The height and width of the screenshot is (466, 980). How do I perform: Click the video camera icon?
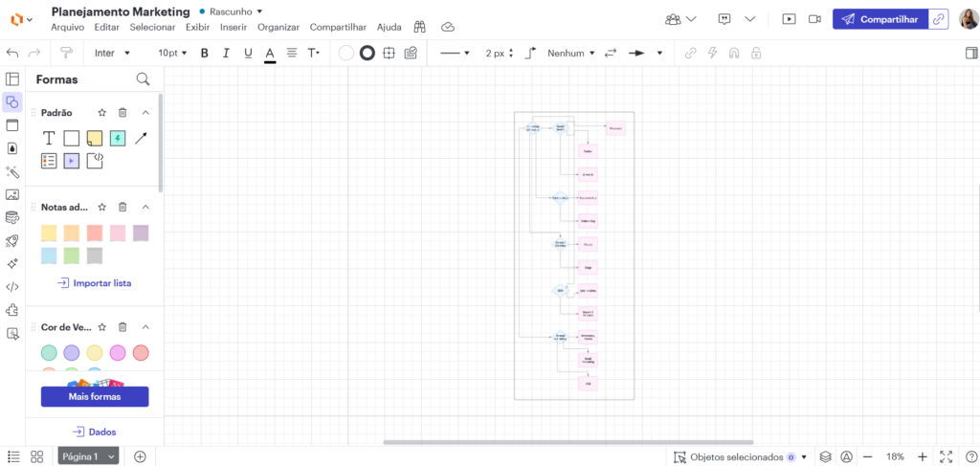tap(814, 19)
